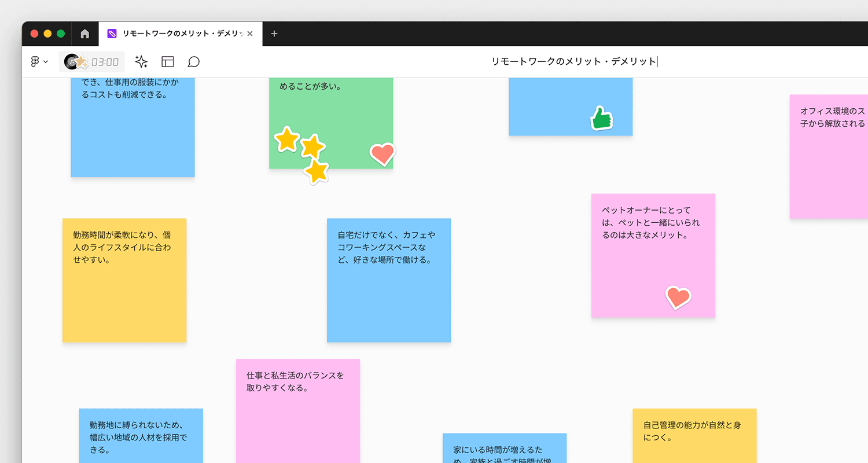This screenshot has height=463, width=868.
Task: Add a new tab with the plus button
Action: pos(274,34)
